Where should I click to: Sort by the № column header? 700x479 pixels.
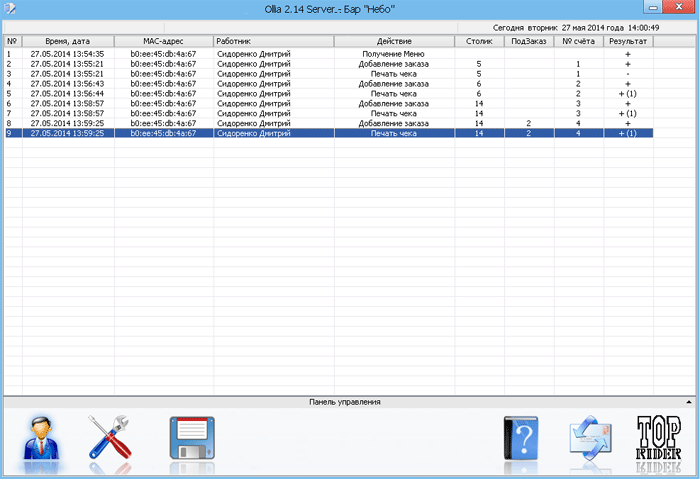click(13, 41)
